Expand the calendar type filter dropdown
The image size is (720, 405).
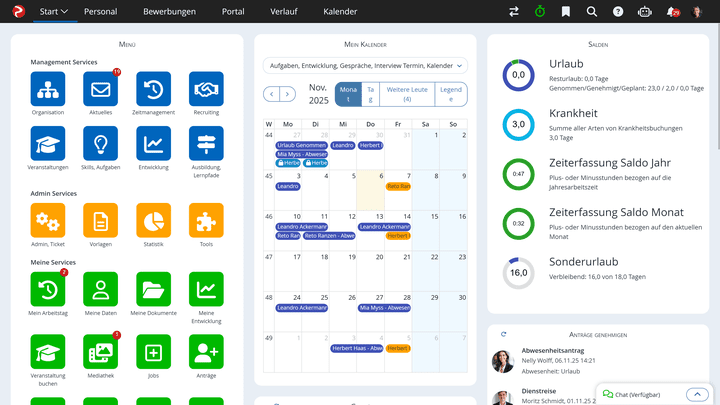tap(364, 65)
